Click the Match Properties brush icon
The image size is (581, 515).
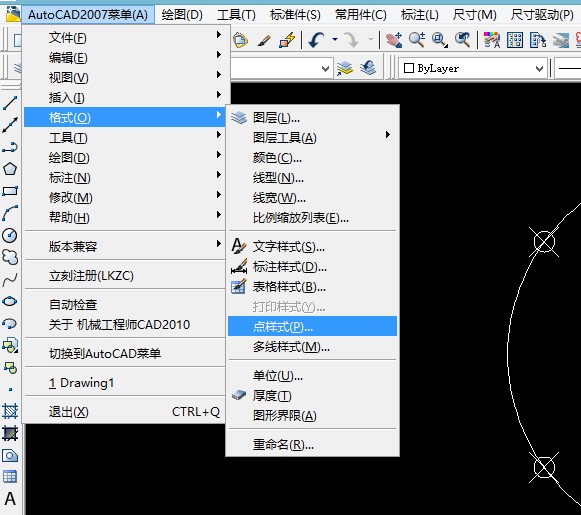pos(264,40)
